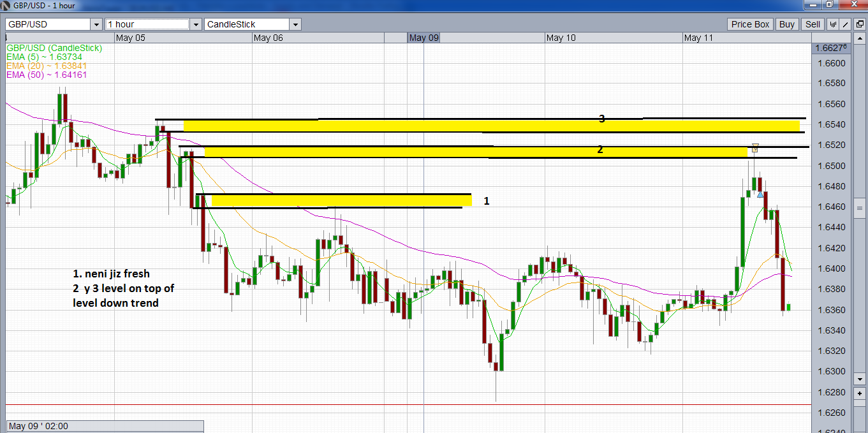The height and width of the screenshot is (433, 868).
Task: Open the GBP/USD instrument dropdown arrow
Action: click(96, 24)
